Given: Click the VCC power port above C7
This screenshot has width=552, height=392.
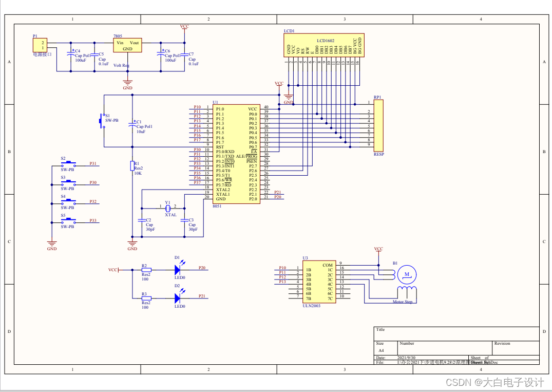Looking at the screenshot, I should (x=184, y=28).
